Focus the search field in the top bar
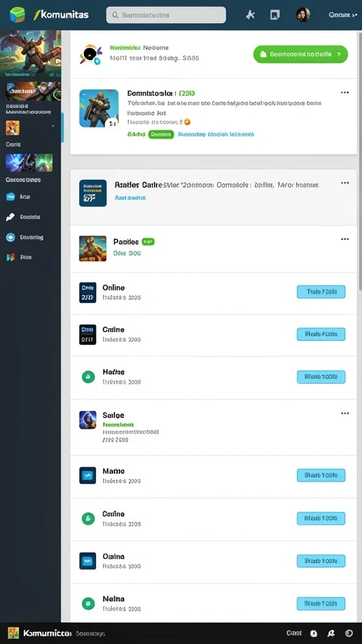This screenshot has height=644, width=362. click(166, 15)
